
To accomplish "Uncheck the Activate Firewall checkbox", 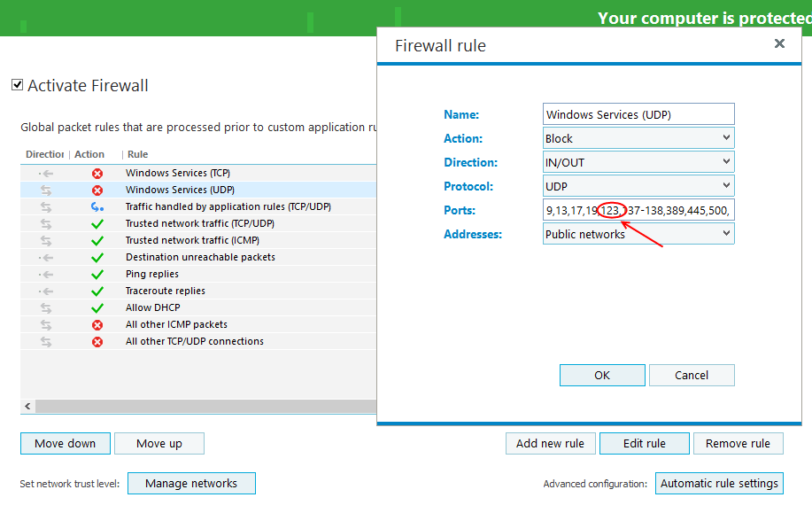I will [x=19, y=85].
